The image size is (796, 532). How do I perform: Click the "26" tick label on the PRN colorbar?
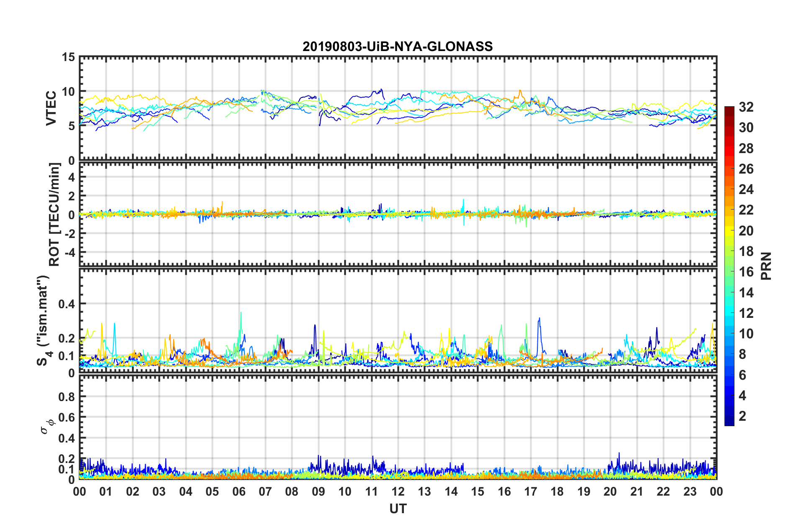746,169
